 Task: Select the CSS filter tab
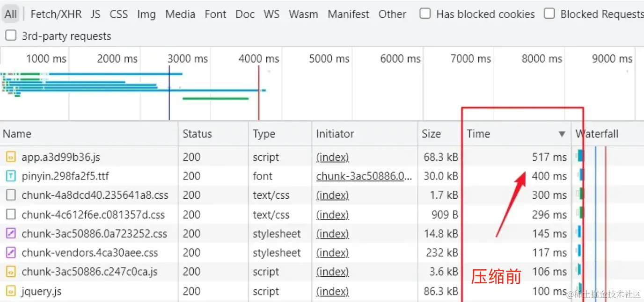(118, 14)
